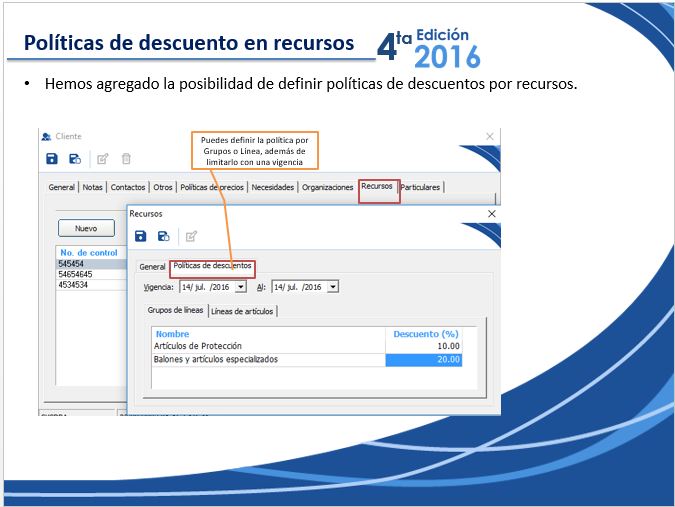Click the No. de control column header
675x507 pixels.
coord(89,253)
